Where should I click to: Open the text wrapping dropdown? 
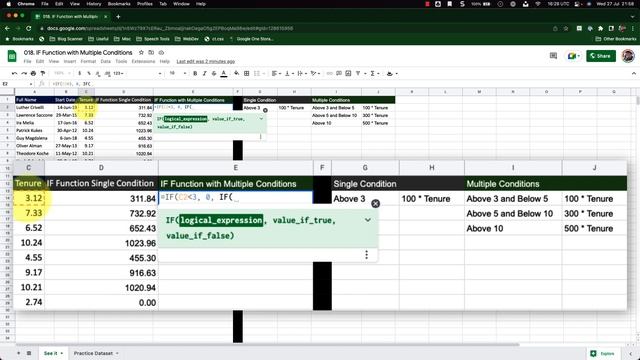click(302, 73)
